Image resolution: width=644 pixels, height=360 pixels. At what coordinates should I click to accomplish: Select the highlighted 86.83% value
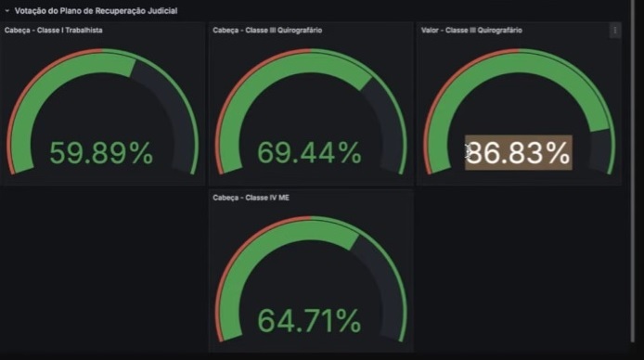click(519, 152)
